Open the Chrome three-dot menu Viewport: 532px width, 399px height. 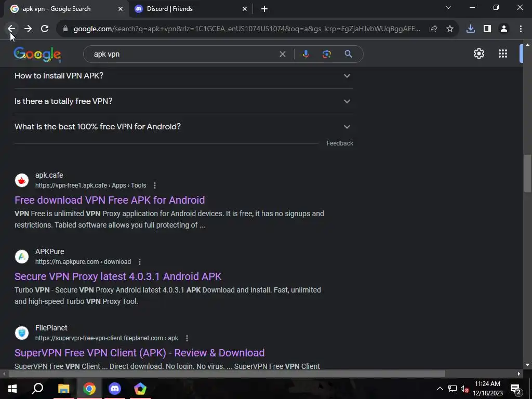pyautogui.click(x=521, y=29)
